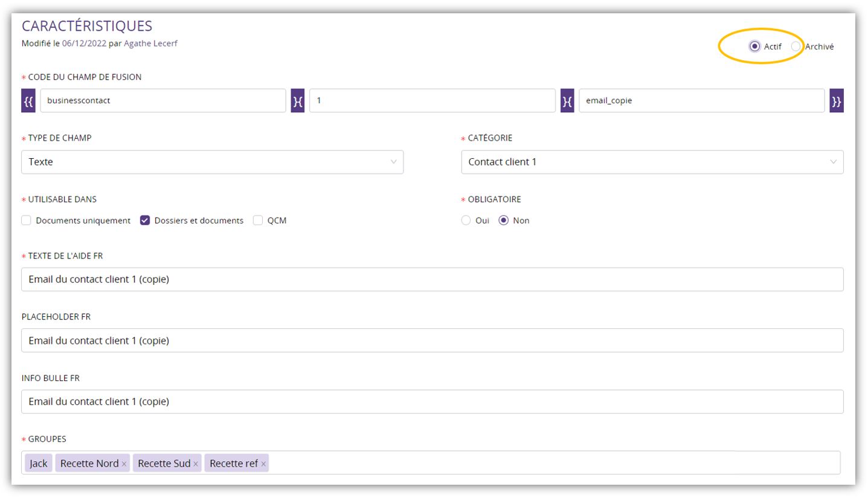Viewport: 868px width, 498px height.
Task: Click separator brace icon before email_copie field
Action: pyautogui.click(x=567, y=101)
